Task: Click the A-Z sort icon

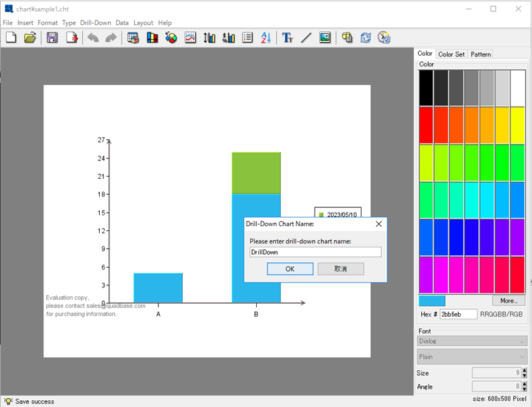Action: click(266, 38)
